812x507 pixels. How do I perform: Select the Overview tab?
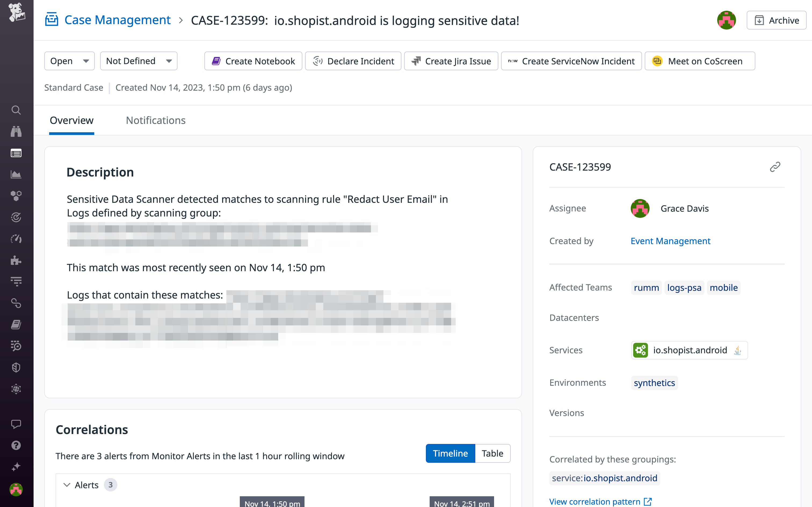(x=71, y=120)
